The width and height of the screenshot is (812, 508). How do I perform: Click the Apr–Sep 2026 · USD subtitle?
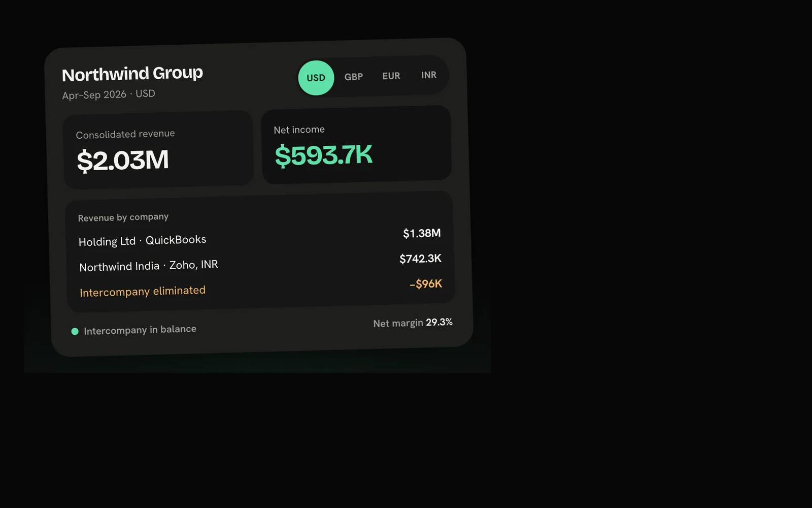coord(109,94)
